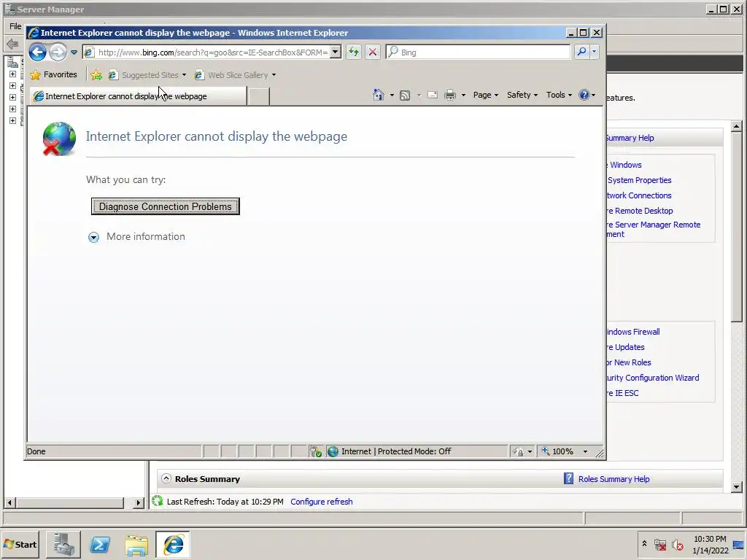
Task: Click the More information text
Action: [x=146, y=237]
